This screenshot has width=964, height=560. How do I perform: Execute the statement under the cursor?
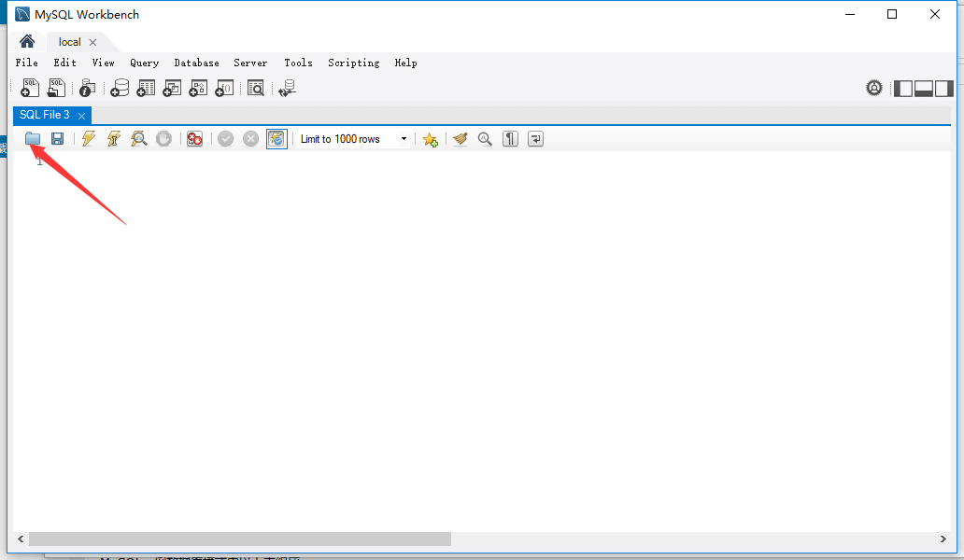114,139
